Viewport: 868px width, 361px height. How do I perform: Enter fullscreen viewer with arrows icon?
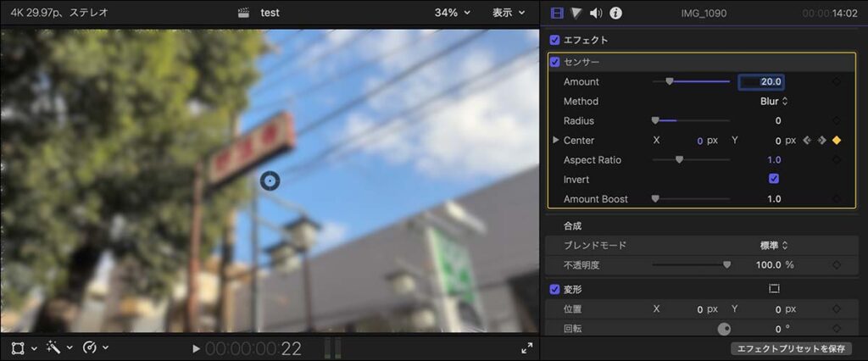526,347
